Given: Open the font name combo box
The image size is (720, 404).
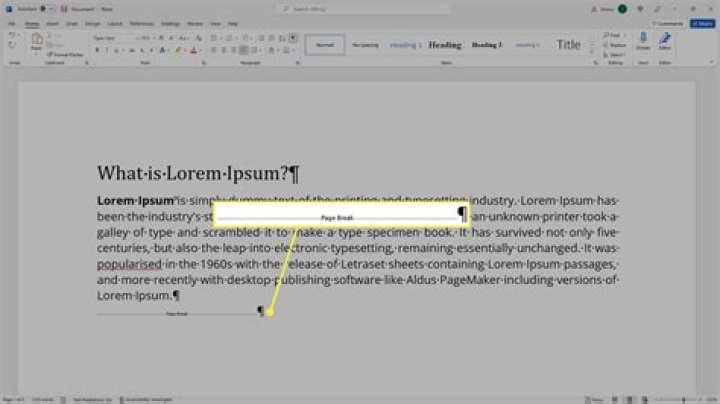Looking at the screenshot, I should point(115,38).
